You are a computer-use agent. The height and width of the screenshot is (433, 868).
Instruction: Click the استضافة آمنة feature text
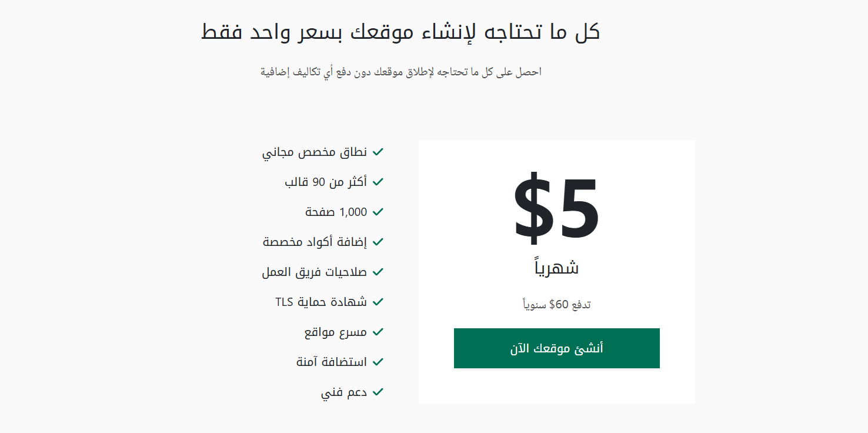point(332,362)
